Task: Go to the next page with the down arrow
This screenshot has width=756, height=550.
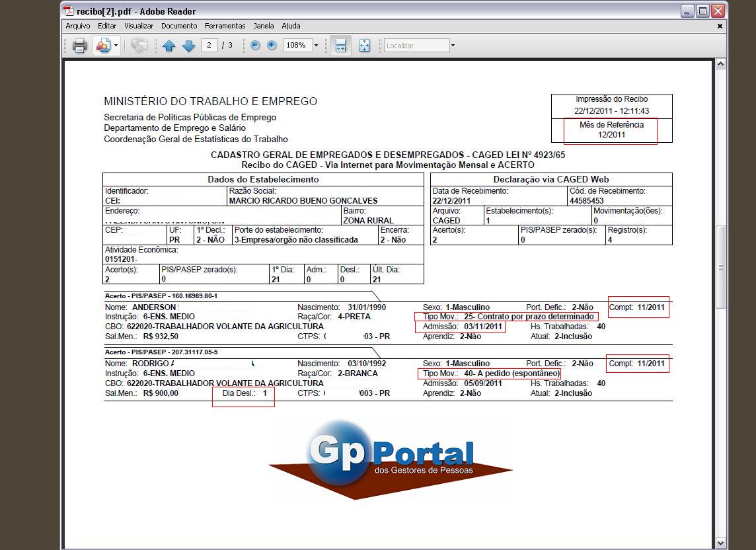Action: [x=188, y=45]
